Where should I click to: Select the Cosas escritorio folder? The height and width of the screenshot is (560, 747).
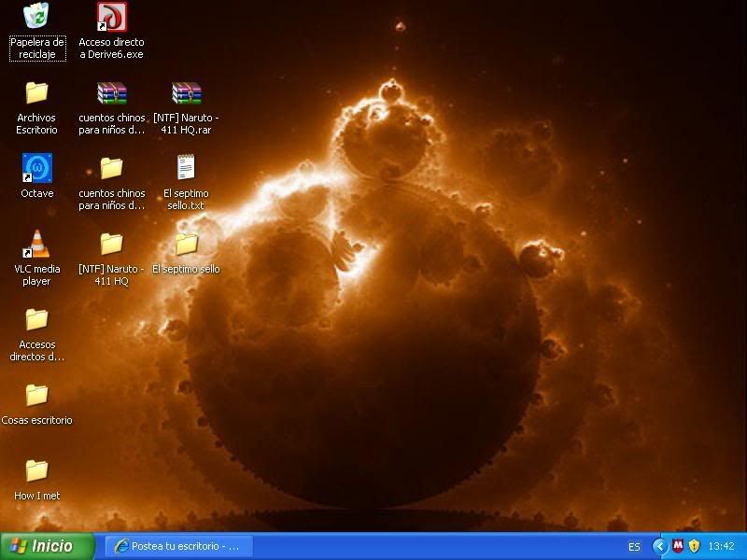coord(37,395)
